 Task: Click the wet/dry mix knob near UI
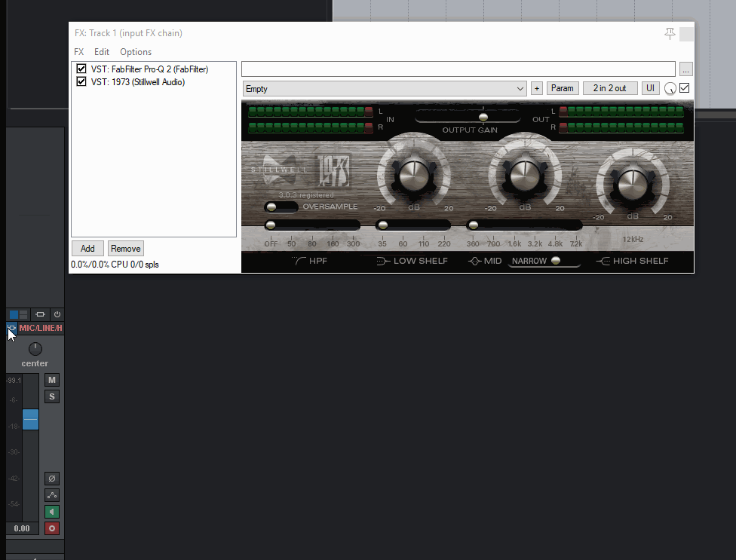(670, 89)
